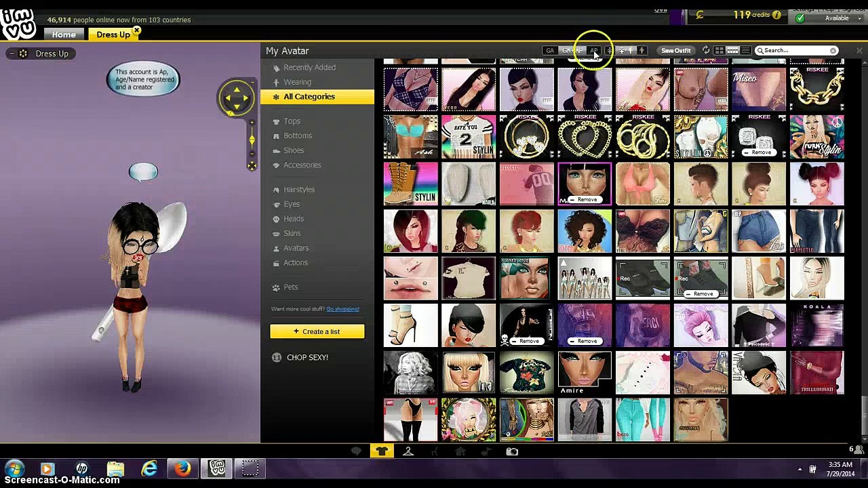Open the Hairstyles category
The height and width of the screenshot is (488, 868).
click(x=299, y=190)
